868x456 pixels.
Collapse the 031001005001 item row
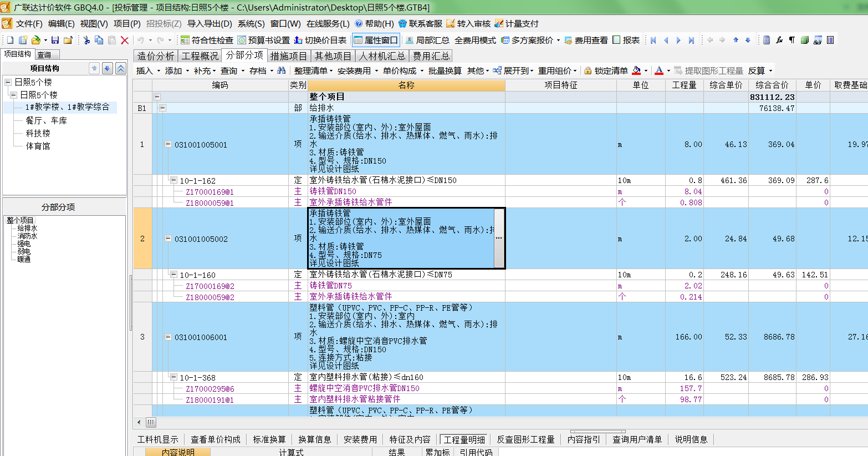(168, 144)
